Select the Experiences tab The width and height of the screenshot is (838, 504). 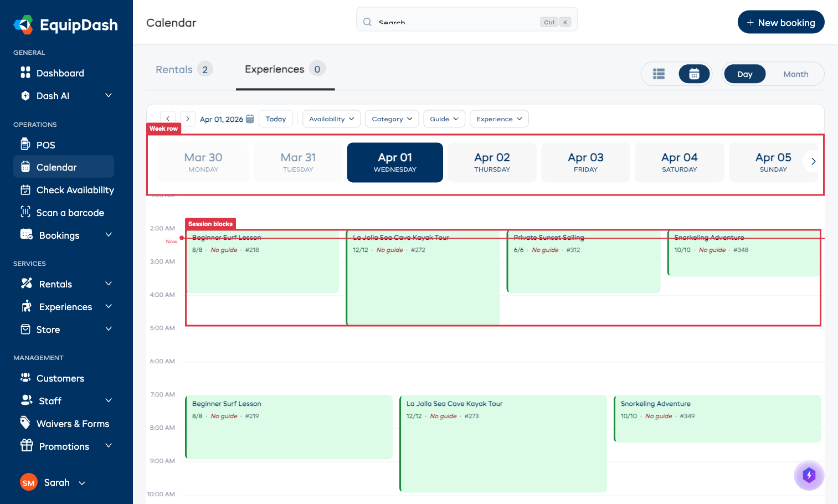click(x=274, y=69)
